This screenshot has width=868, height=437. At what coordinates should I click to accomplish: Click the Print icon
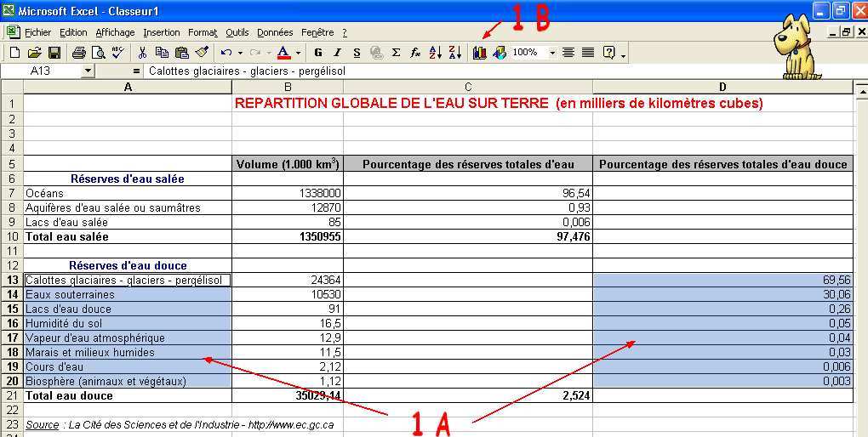tap(79, 53)
